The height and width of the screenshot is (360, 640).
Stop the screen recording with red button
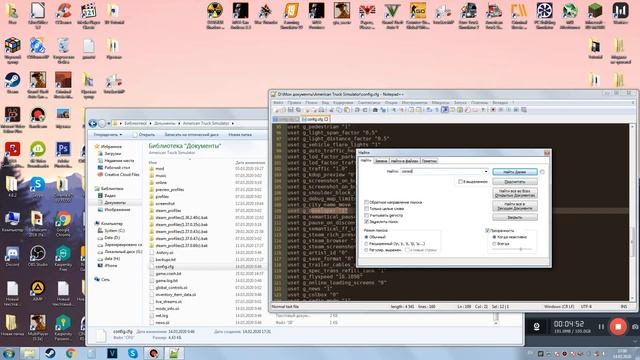(618, 327)
